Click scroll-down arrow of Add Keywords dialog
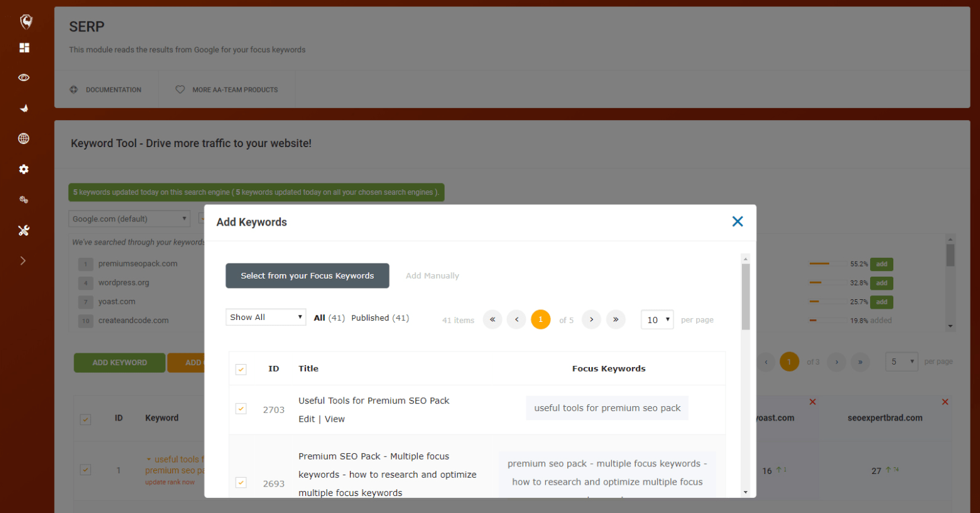Image resolution: width=980 pixels, height=513 pixels. point(746,492)
